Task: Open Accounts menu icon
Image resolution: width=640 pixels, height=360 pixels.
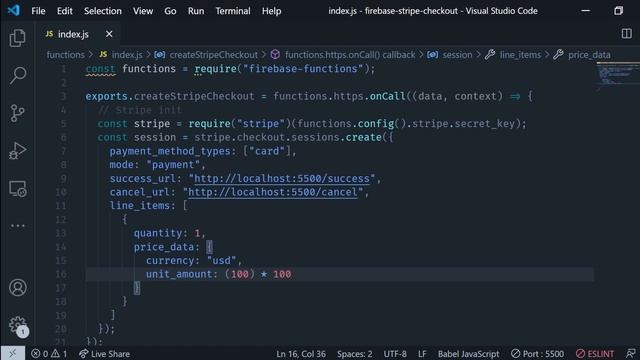Action: [18, 288]
